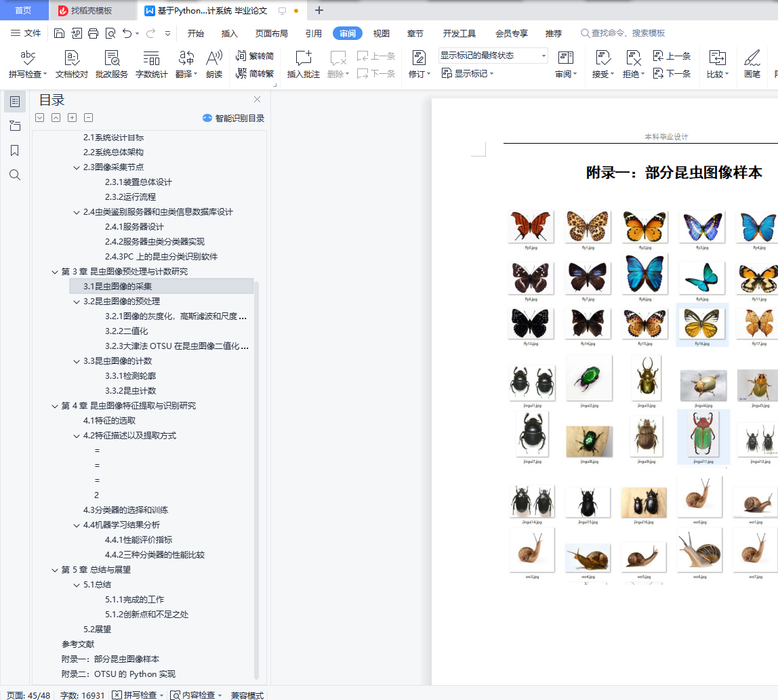778x700 pixels.
Task: Open the search icon in left sidebar
Action: click(x=15, y=175)
